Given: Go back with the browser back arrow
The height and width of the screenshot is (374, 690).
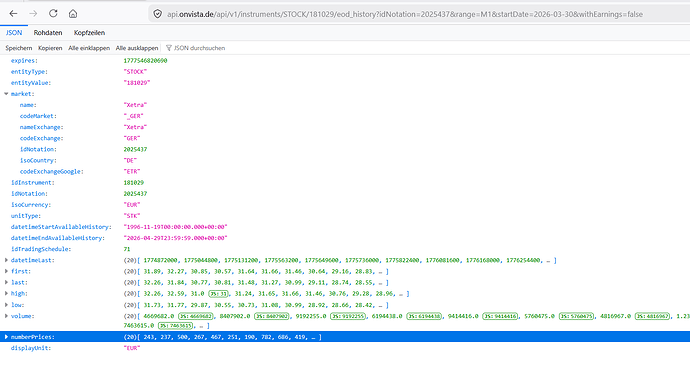Looking at the screenshot, I should point(13,14).
